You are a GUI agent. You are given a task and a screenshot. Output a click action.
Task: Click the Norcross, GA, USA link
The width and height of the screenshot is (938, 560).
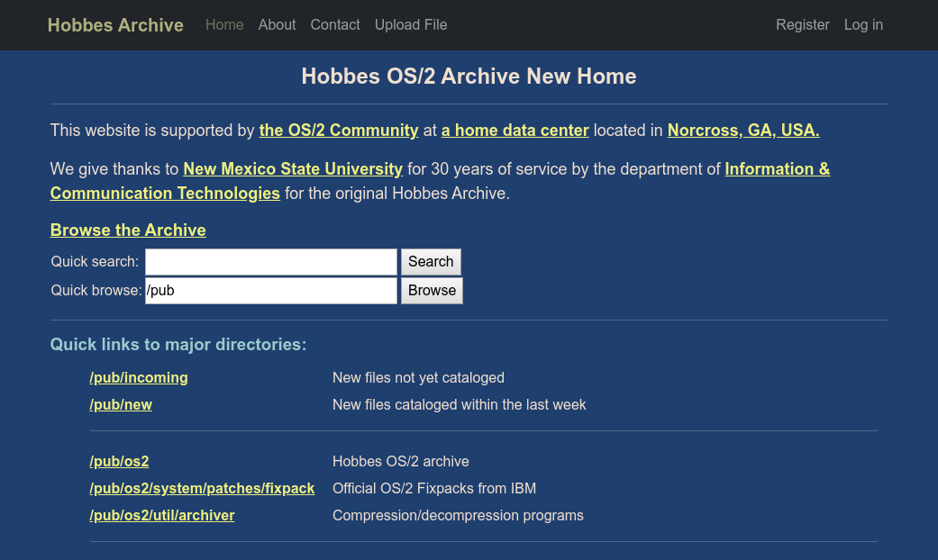tap(743, 131)
